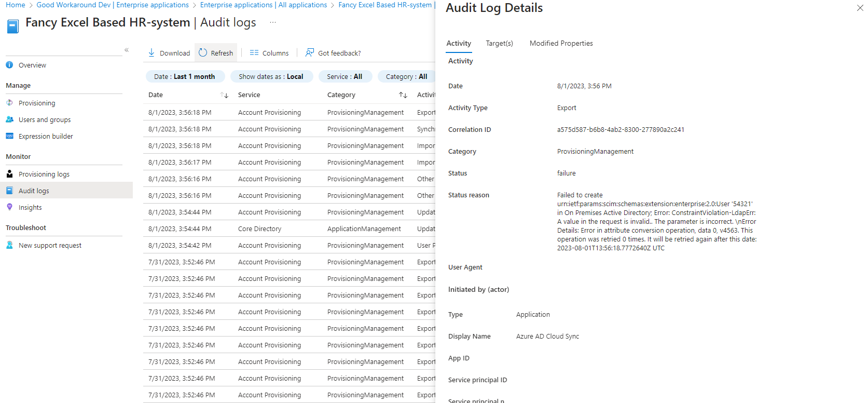Sort the table by Date column
The image size is (868, 403).
click(x=224, y=95)
